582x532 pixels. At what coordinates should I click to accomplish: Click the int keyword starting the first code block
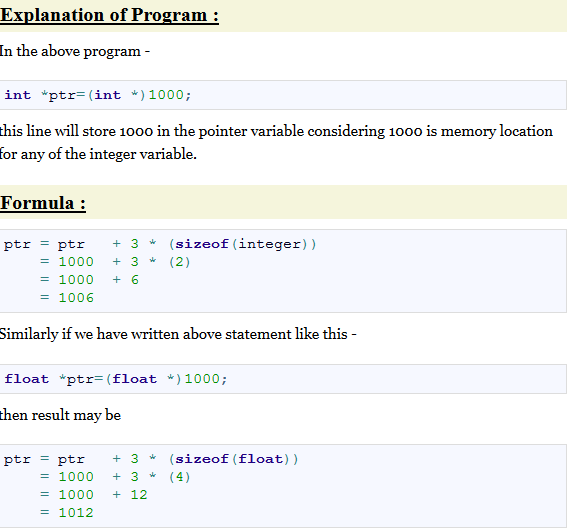pos(17,95)
